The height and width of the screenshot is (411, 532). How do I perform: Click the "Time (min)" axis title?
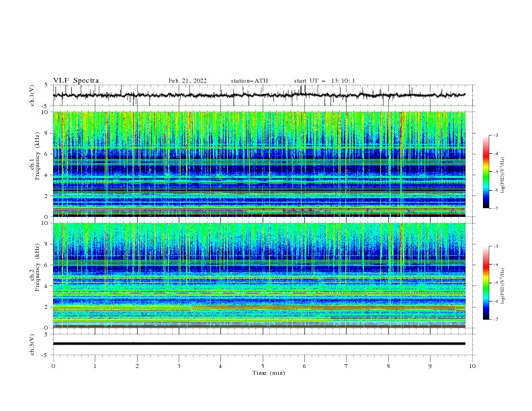pyautogui.click(x=269, y=373)
